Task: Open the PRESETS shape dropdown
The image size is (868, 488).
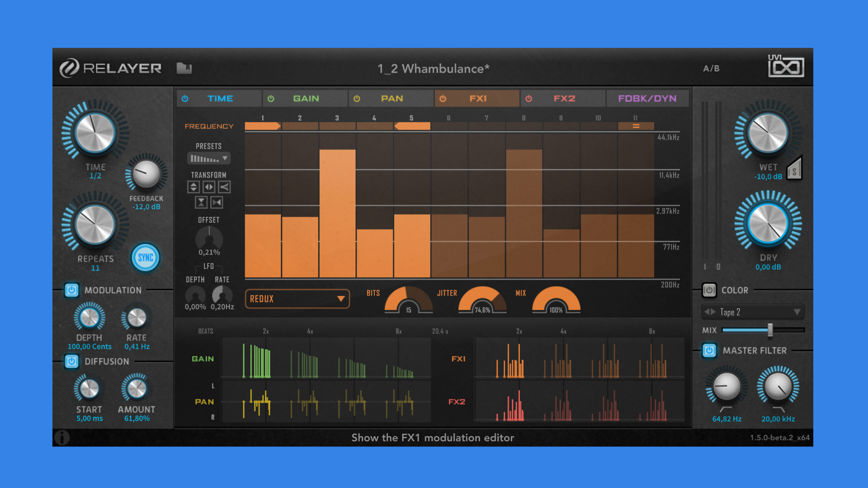Action: point(209,159)
